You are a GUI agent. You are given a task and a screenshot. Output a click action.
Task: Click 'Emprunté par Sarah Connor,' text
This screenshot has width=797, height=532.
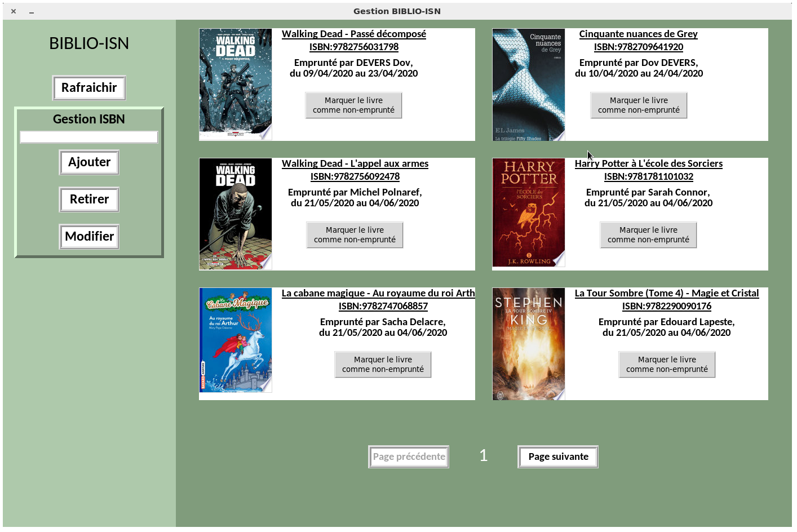(648, 193)
